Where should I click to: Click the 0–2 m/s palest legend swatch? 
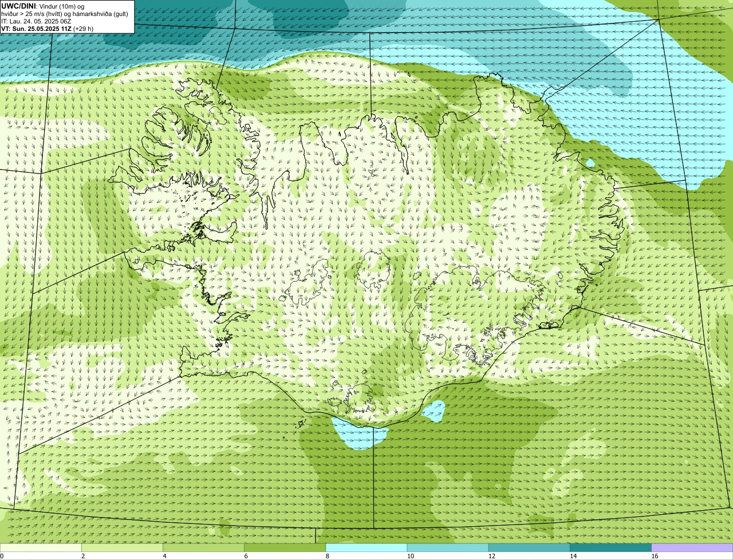(x=41, y=547)
